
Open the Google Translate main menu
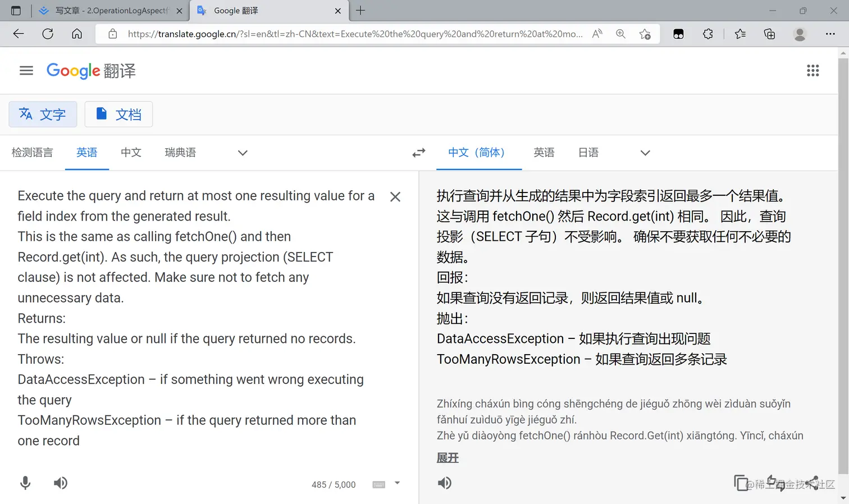click(x=26, y=71)
